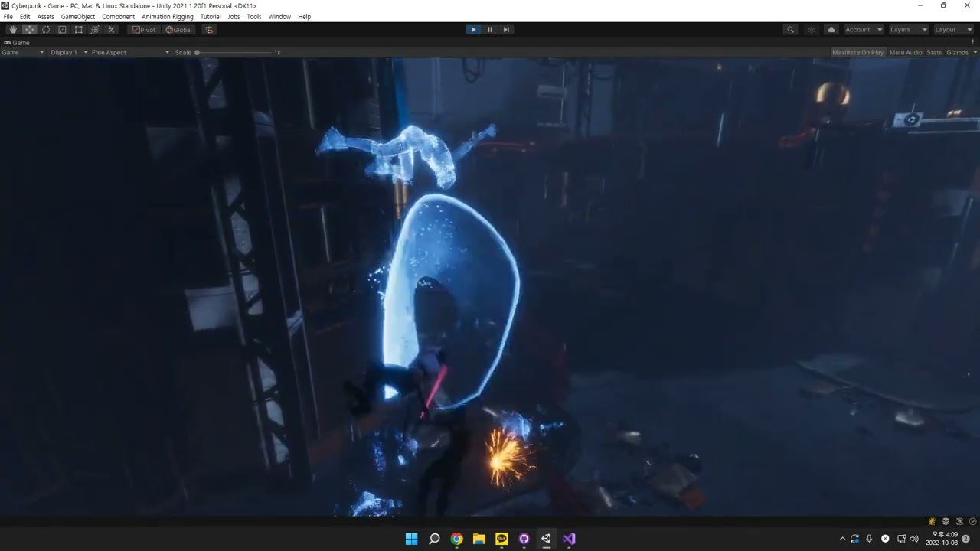Open the Tutorial menu
Viewport: 980px width, 551px height.
coord(211,17)
